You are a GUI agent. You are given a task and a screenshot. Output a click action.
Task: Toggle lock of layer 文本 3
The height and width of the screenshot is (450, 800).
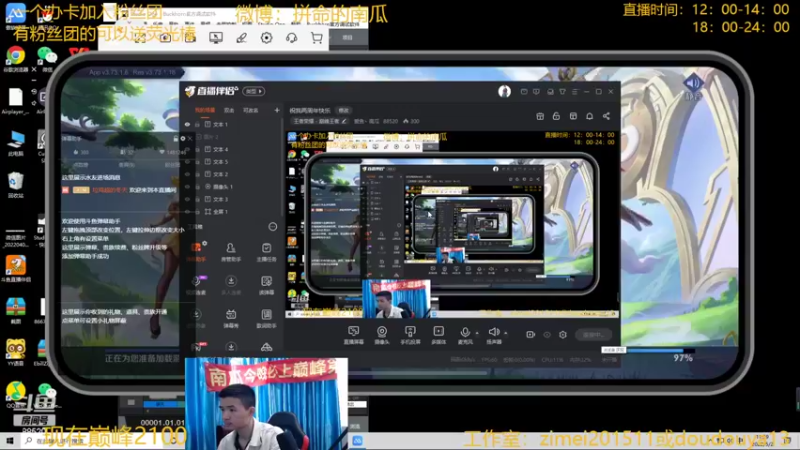[x=197, y=199]
